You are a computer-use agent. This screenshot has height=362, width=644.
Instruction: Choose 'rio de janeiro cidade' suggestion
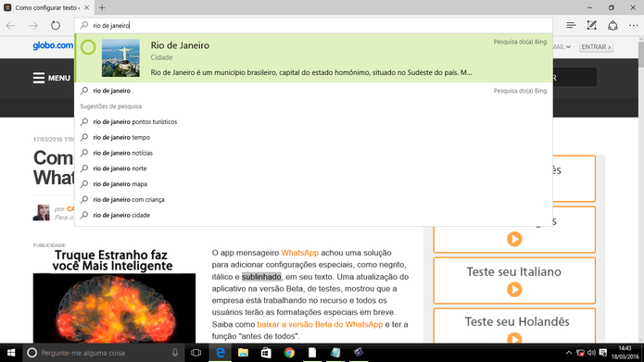click(x=313, y=216)
